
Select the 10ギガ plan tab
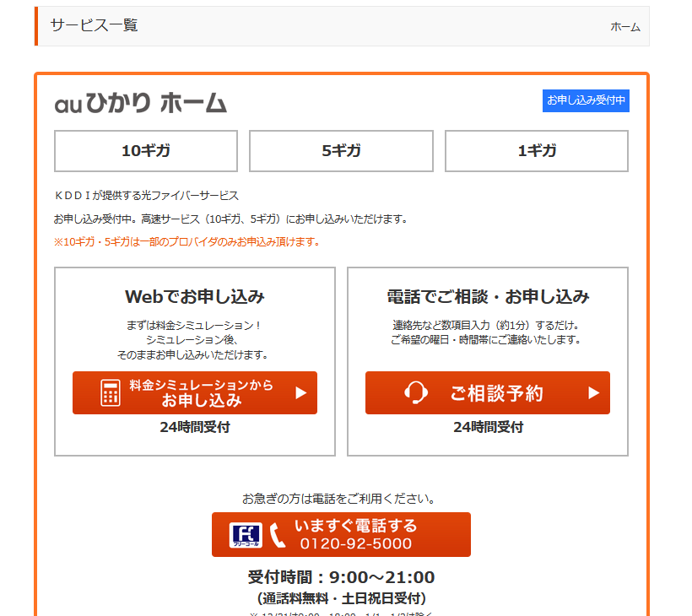pyautogui.click(x=146, y=151)
